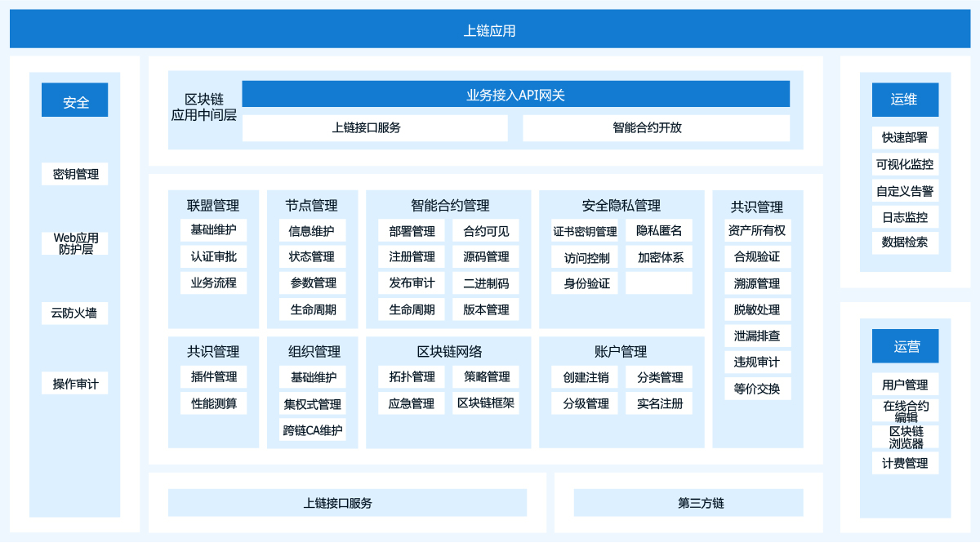Click the 操作审计 item

coord(75,383)
